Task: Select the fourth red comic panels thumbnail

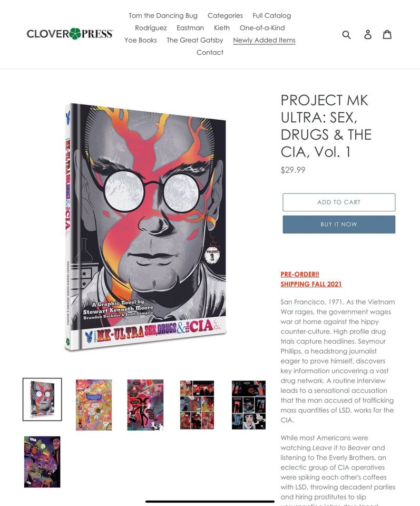Action: (197, 405)
